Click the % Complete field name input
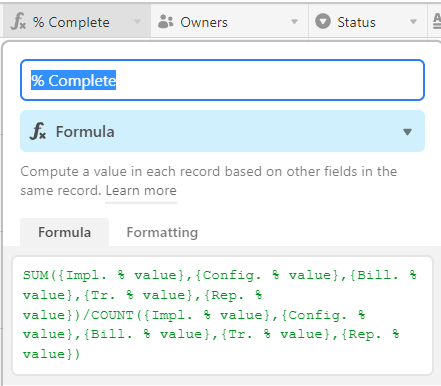The width and height of the screenshot is (441, 386). [x=222, y=80]
